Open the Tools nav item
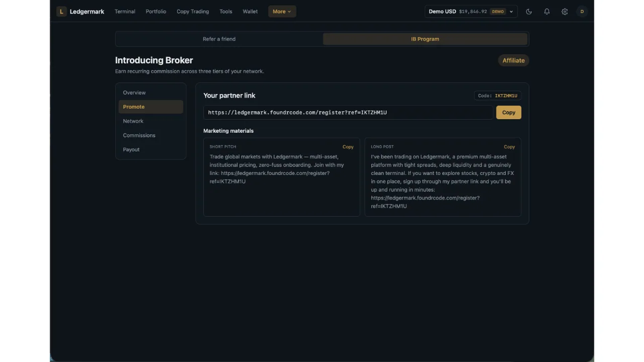This screenshot has width=644, height=362. tap(226, 12)
